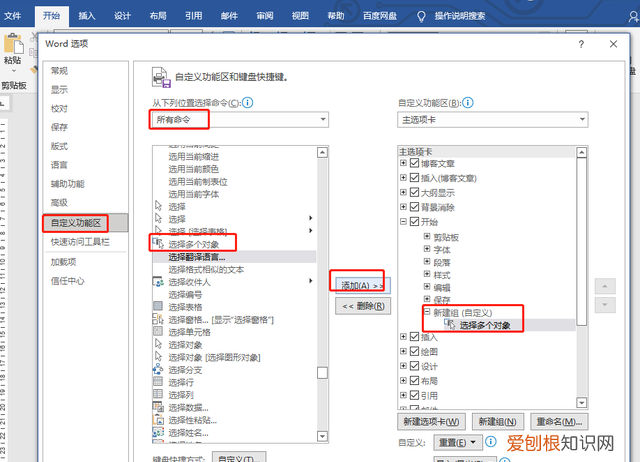640x462 pixels.
Task: Open the 文件 menu tab
Action: (x=13, y=16)
